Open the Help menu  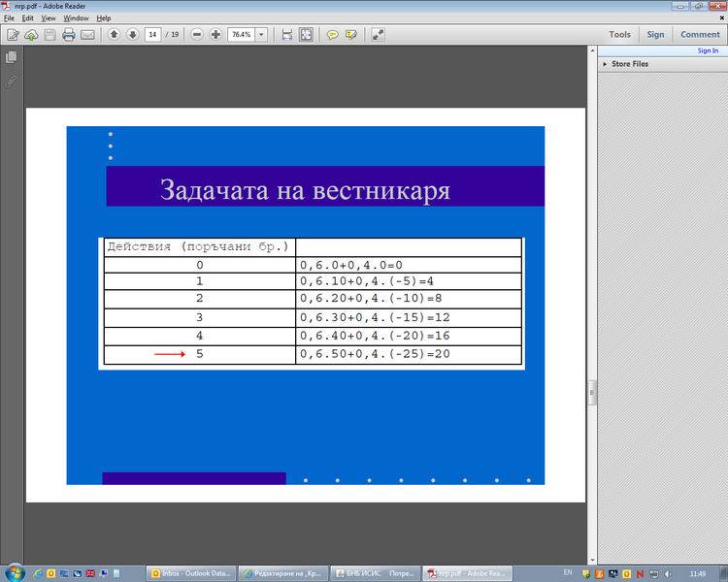click(104, 18)
